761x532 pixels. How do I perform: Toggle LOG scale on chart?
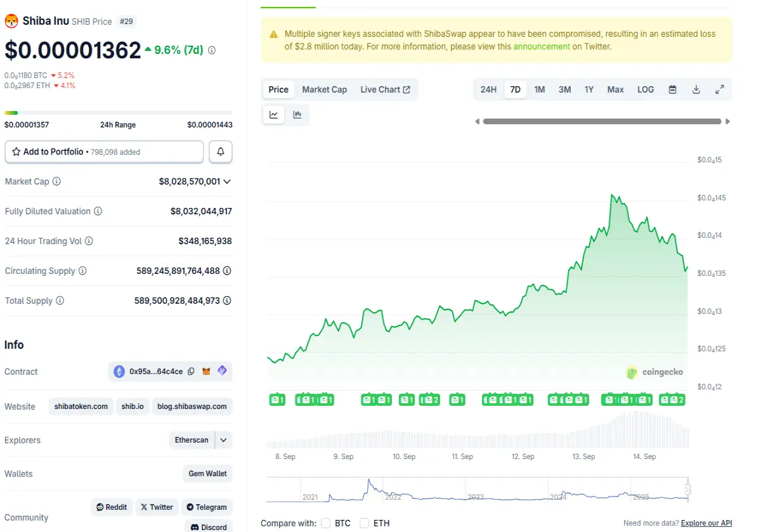646,89
